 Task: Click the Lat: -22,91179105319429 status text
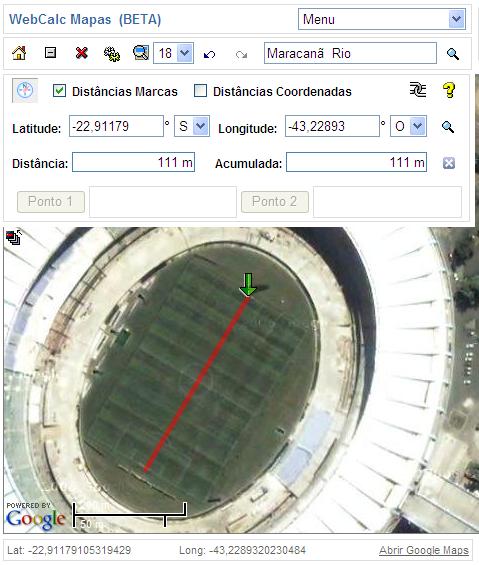point(69,550)
